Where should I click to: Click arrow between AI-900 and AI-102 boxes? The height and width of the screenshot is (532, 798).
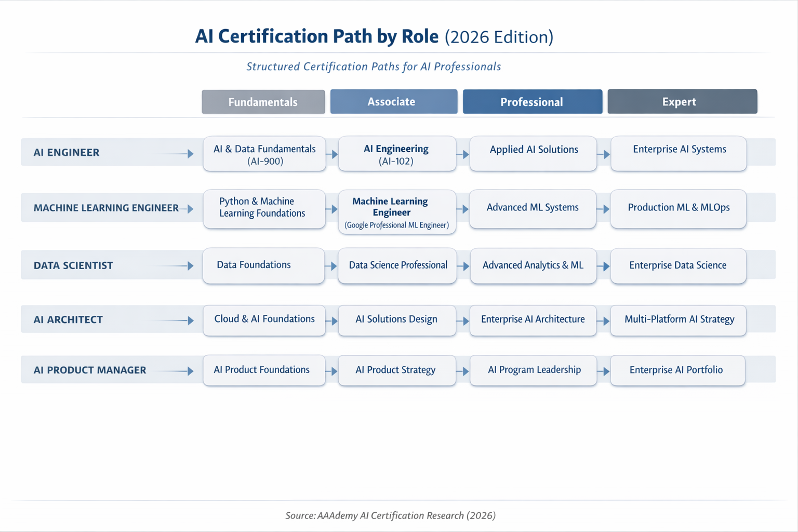[332, 154]
